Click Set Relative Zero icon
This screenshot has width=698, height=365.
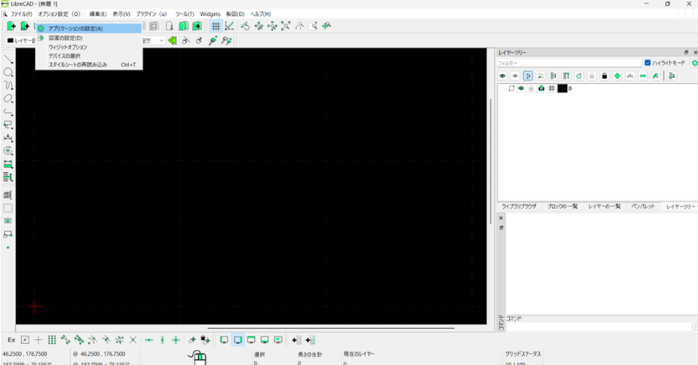192,340
